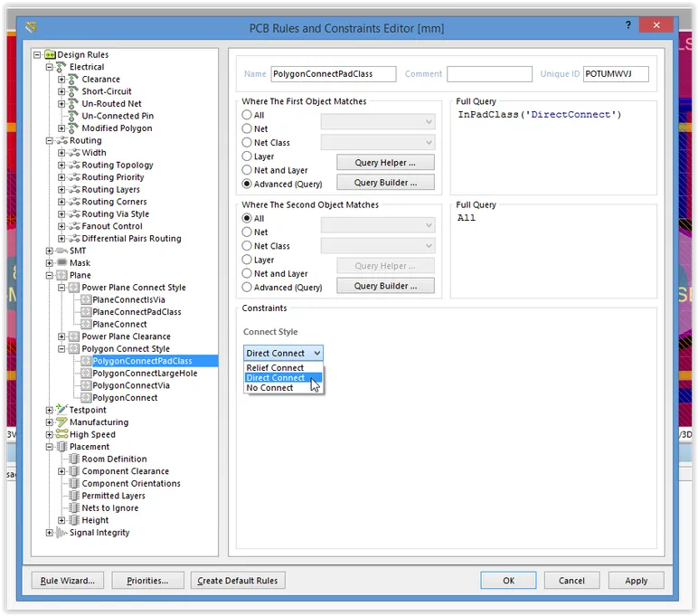698x616 pixels.
Task: Choose Layer radio in second object section
Action: (247, 260)
